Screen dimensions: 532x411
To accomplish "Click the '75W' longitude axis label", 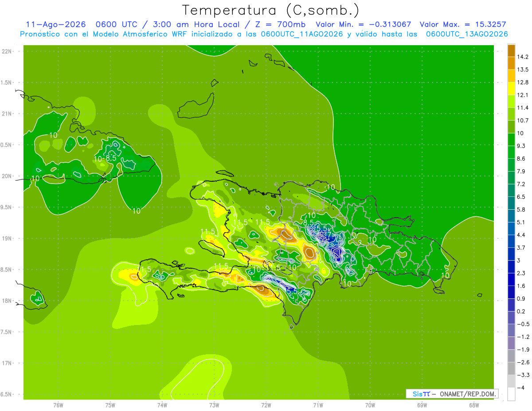I will [110, 405].
